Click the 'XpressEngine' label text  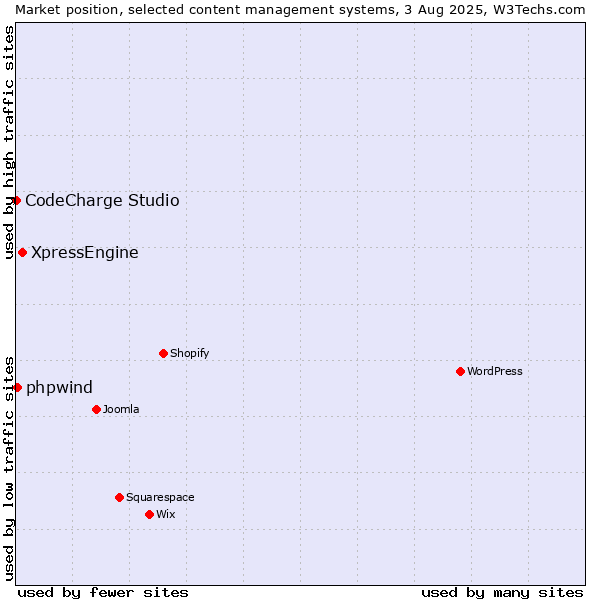click(85, 253)
